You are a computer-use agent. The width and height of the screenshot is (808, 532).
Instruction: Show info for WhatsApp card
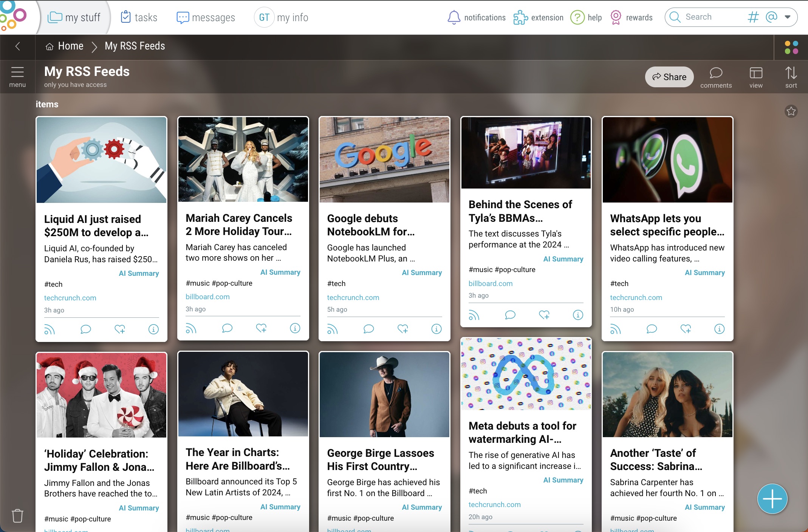[720, 329]
